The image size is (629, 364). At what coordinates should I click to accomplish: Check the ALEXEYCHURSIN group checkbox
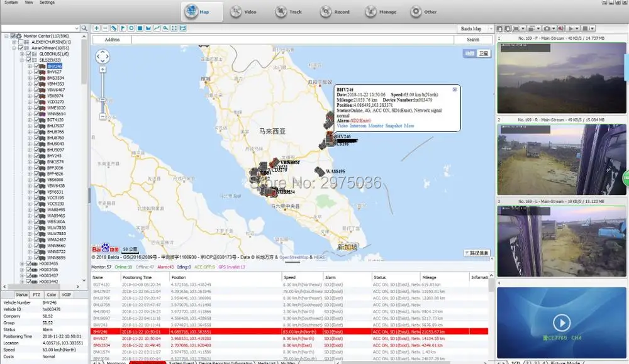21,42
